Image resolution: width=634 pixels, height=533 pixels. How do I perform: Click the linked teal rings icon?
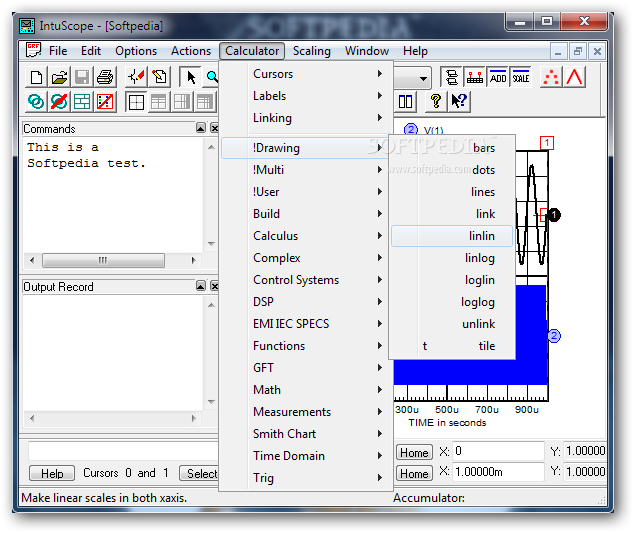coord(36,102)
